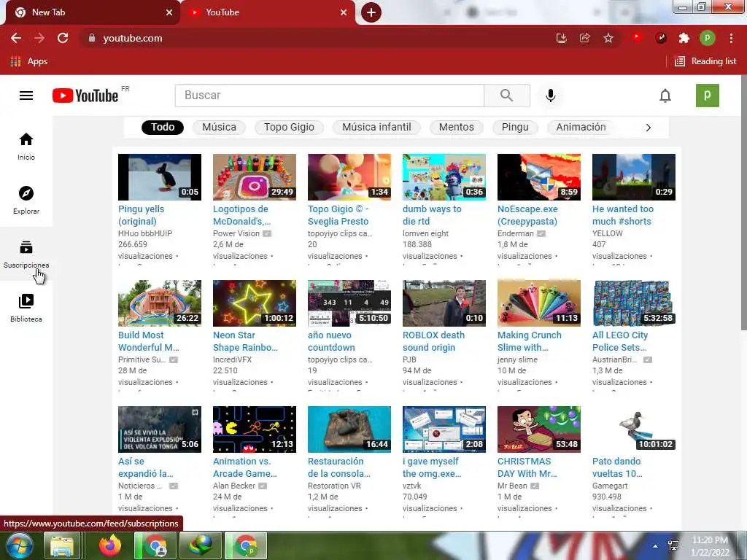Open the Apps shortcut in bookmarks bar

(29, 61)
